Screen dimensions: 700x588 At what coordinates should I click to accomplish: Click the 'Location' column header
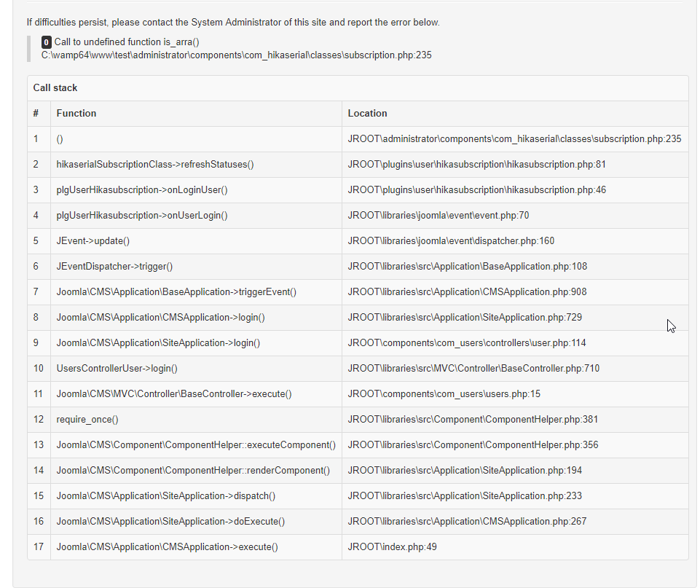click(367, 114)
